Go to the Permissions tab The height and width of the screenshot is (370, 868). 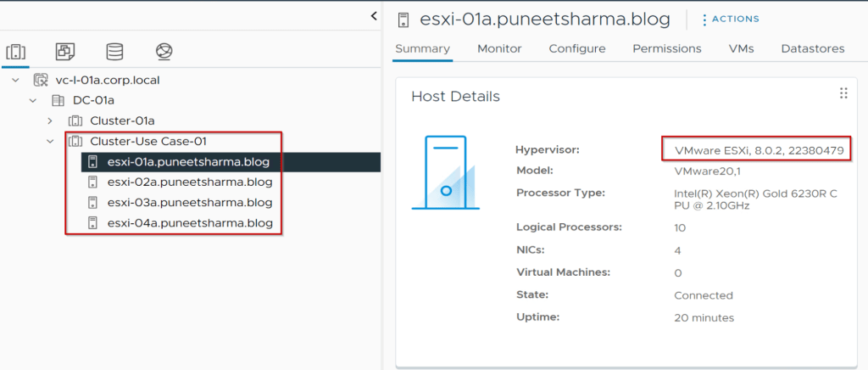666,48
